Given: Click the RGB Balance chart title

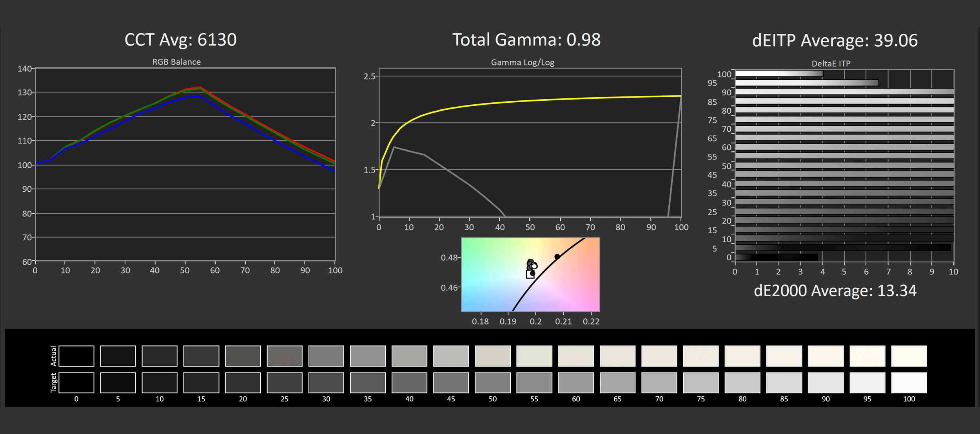Looking at the screenshot, I should [x=176, y=62].
